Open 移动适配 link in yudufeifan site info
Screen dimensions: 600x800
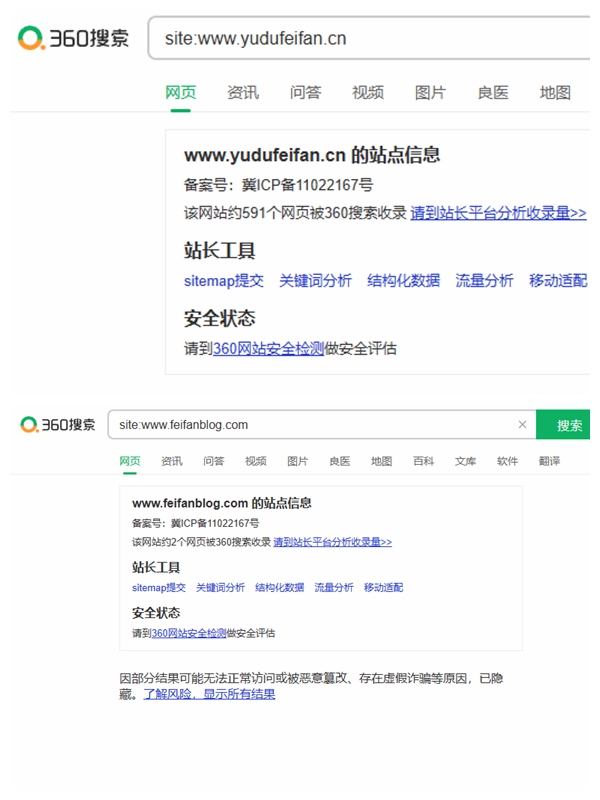click(x=558, y=281)
